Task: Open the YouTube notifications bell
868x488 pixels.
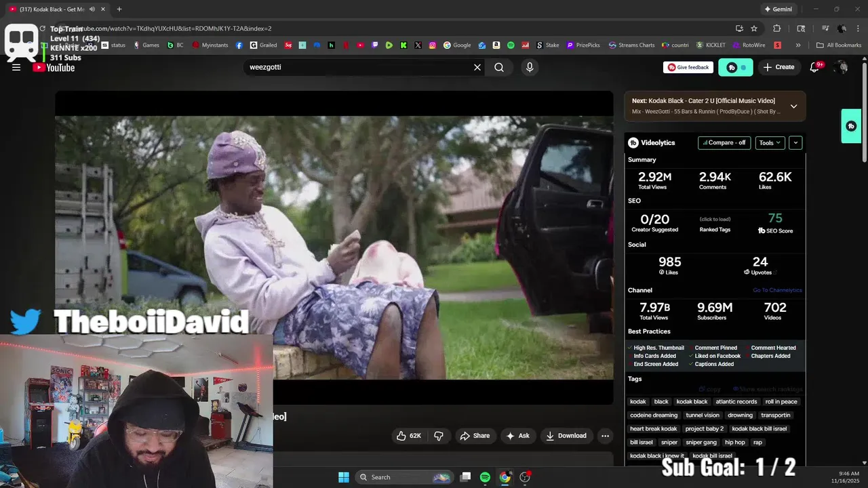Action: (815, 67)
